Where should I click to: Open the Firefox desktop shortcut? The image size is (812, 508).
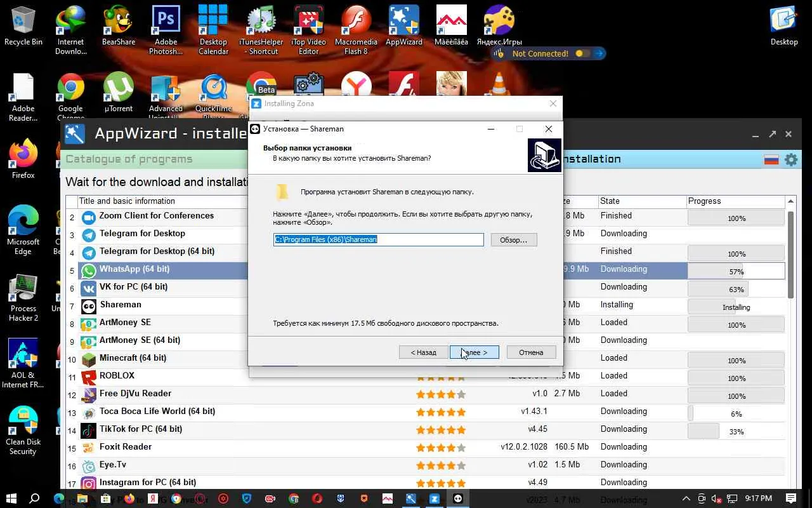(23, 159)
